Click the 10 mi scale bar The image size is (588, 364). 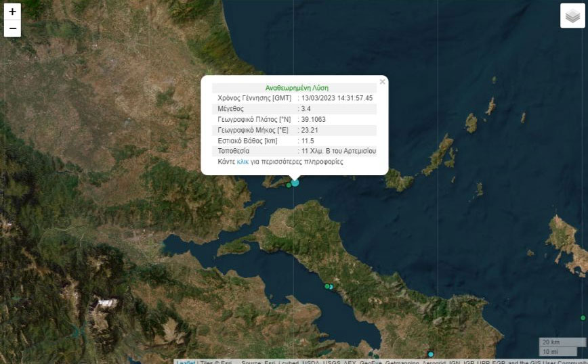tap(558, 352)
